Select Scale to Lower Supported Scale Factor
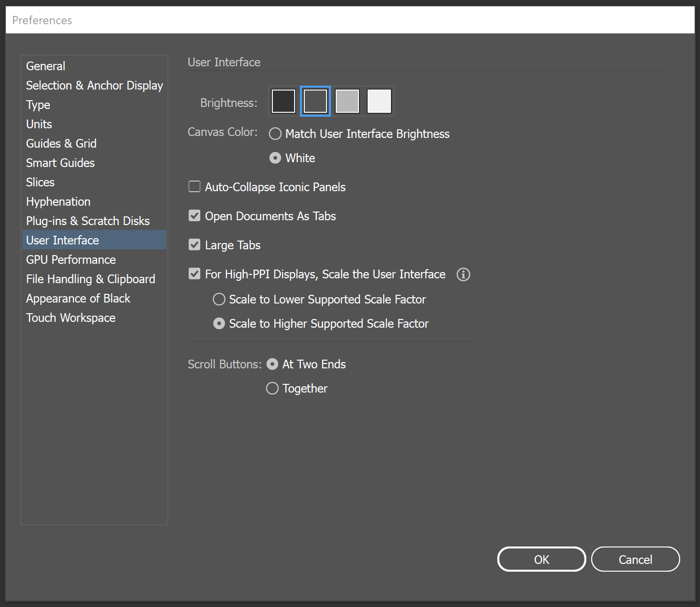This screenshot has height=607, width=700. (x=219, y=300)
